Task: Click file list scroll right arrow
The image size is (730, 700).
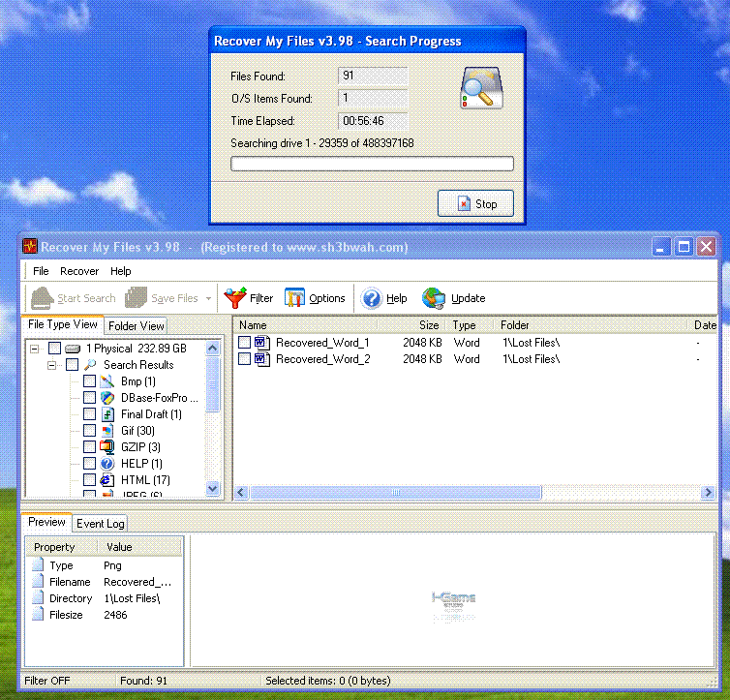Action: (x=708, y=492)
